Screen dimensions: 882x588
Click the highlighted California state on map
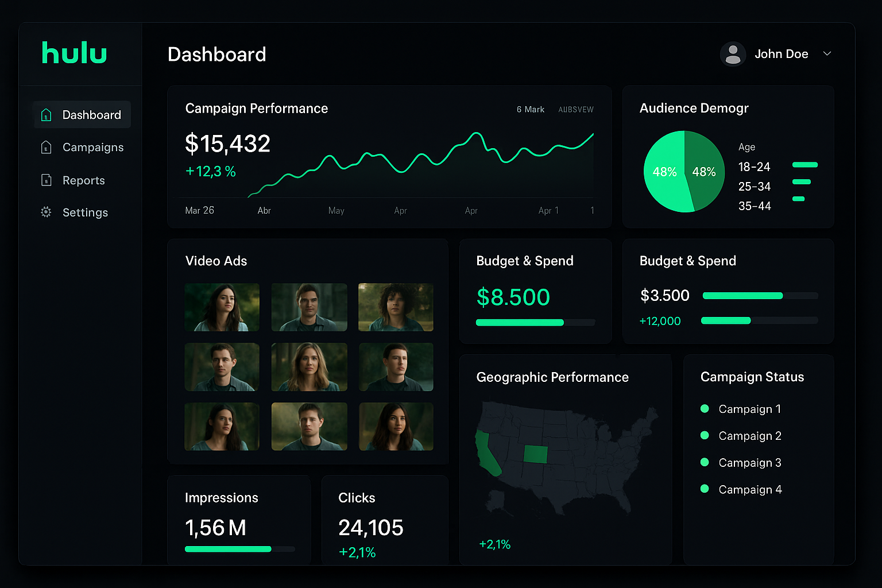pyautogui.click(x=487, y=454)
